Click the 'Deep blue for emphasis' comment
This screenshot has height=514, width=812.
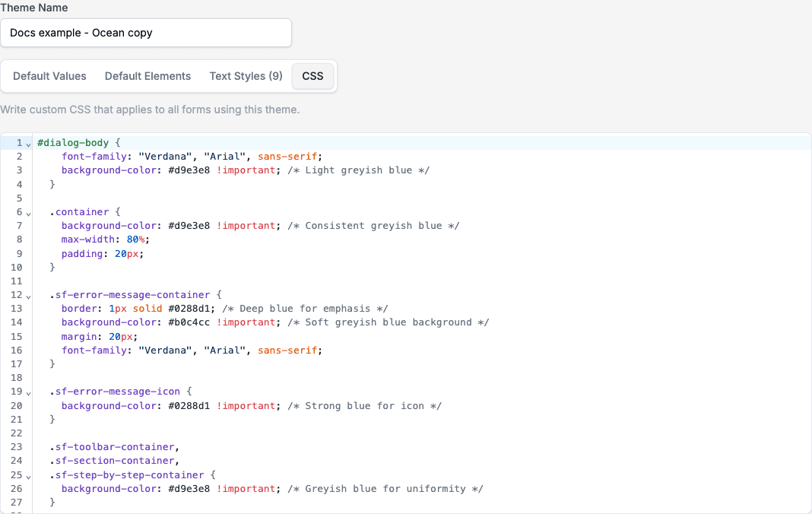click(x=305, y=309)
